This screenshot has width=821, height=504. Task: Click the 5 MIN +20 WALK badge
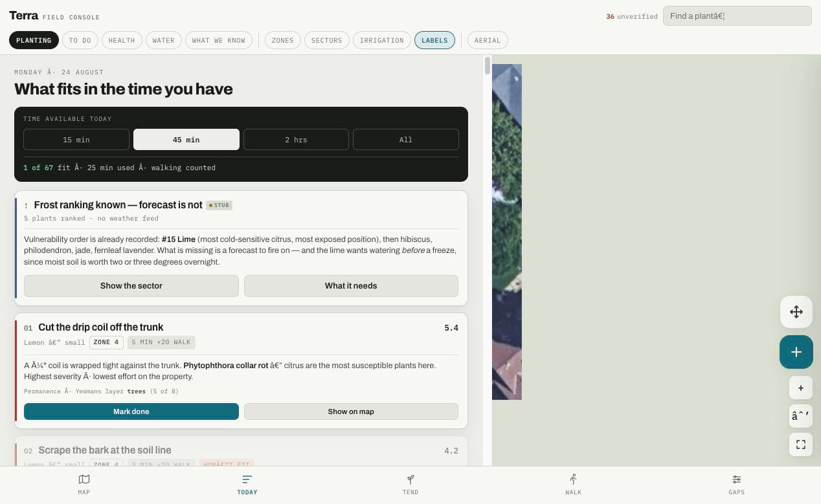[x=161, y=342]
